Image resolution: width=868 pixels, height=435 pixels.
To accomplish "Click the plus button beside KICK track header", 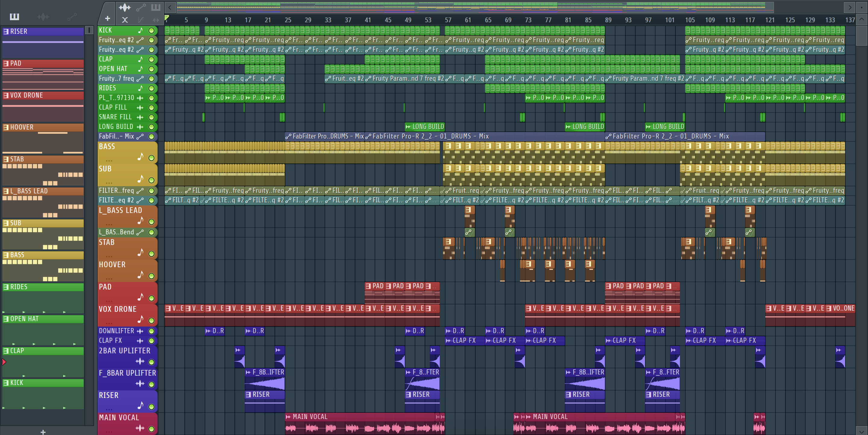I will [108, 19].
